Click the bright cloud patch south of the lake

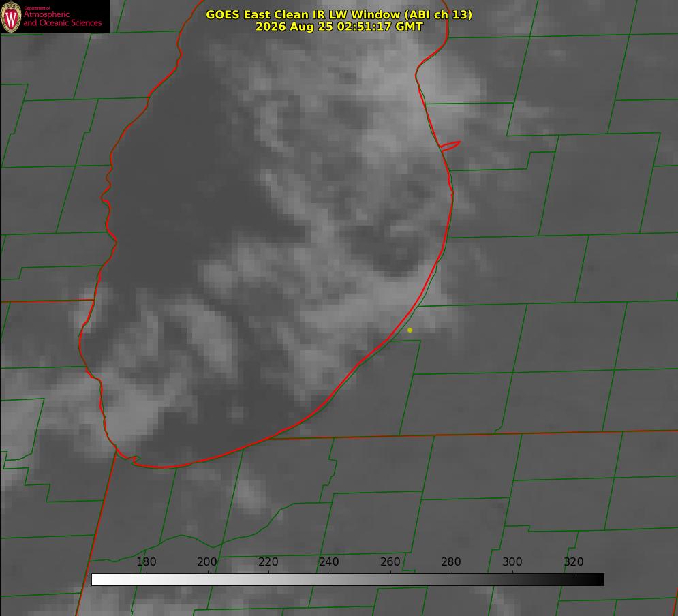click(x=251, y=493)
